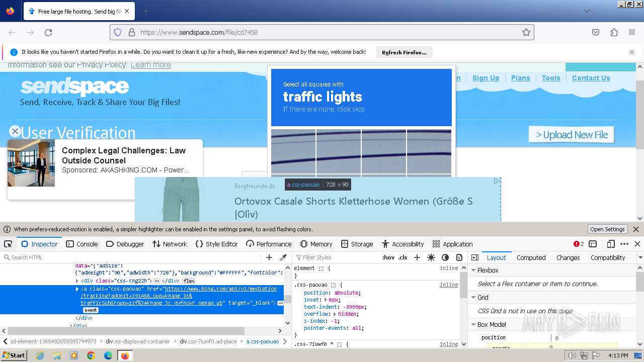Close the developer tools panel
The height and width of the screenshot is (362, 644).
click(x=637, y=244)
